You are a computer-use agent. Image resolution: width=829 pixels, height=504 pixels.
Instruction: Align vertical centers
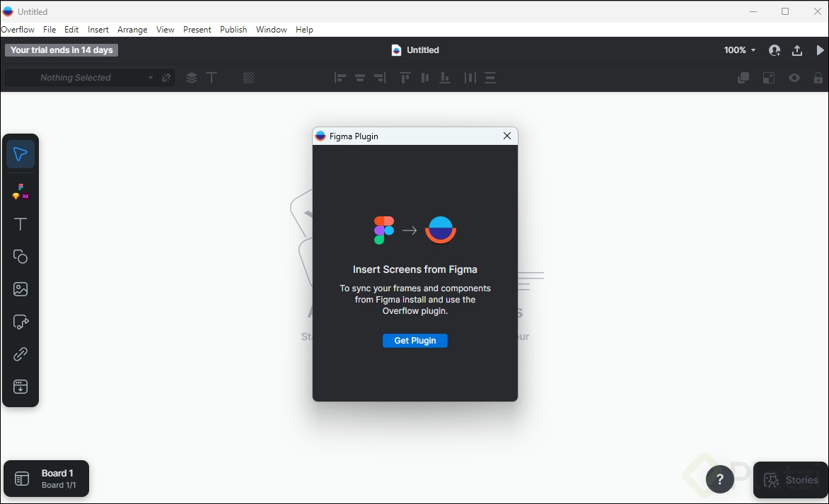tap(425, 78)
